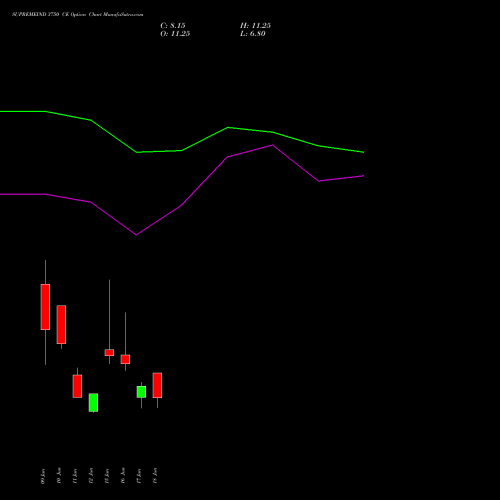Select the close value C: 8.15
This screenshot has height=500, width=500.
[173, 26]
